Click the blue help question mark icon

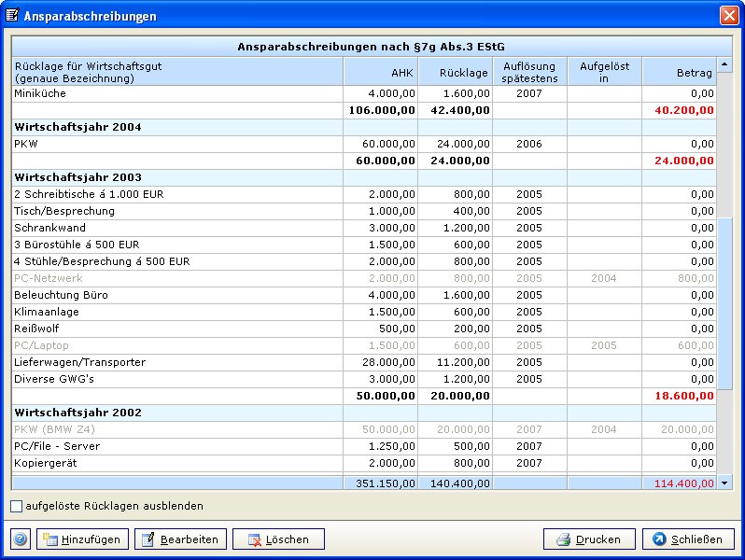click(x=20, y=539)
